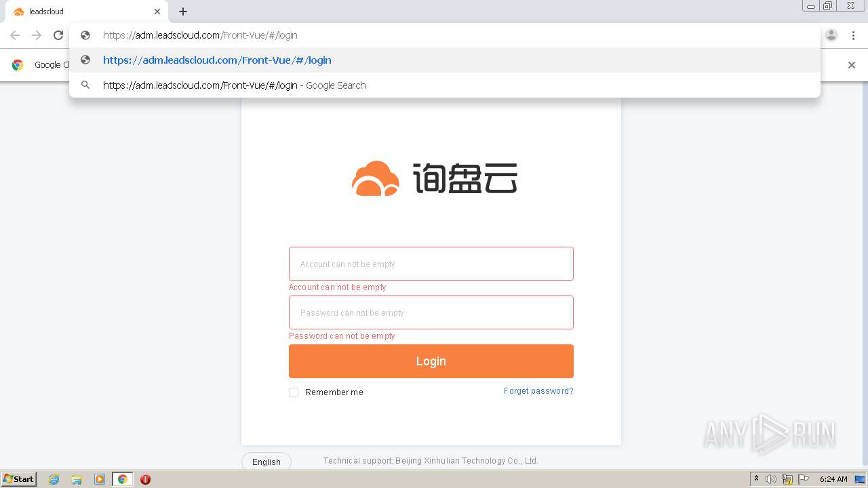Select the adm.leadscloud.com URL suggestion
Viewport: 868px width, 488px height.
click(445, 60)
